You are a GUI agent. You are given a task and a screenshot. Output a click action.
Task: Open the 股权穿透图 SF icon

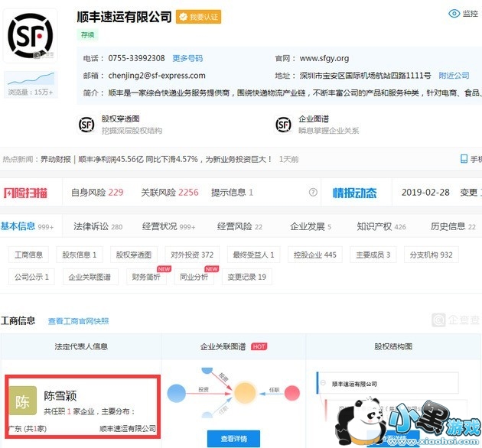tap(86, 125)
